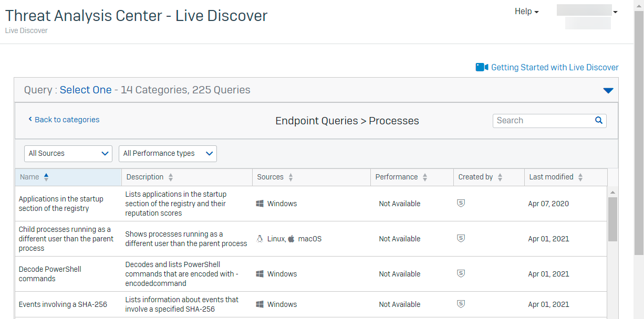Click Windows logo icon in Decode PowerShell row
This screenshot has width=644, height=319.
(x=259, y=274)
